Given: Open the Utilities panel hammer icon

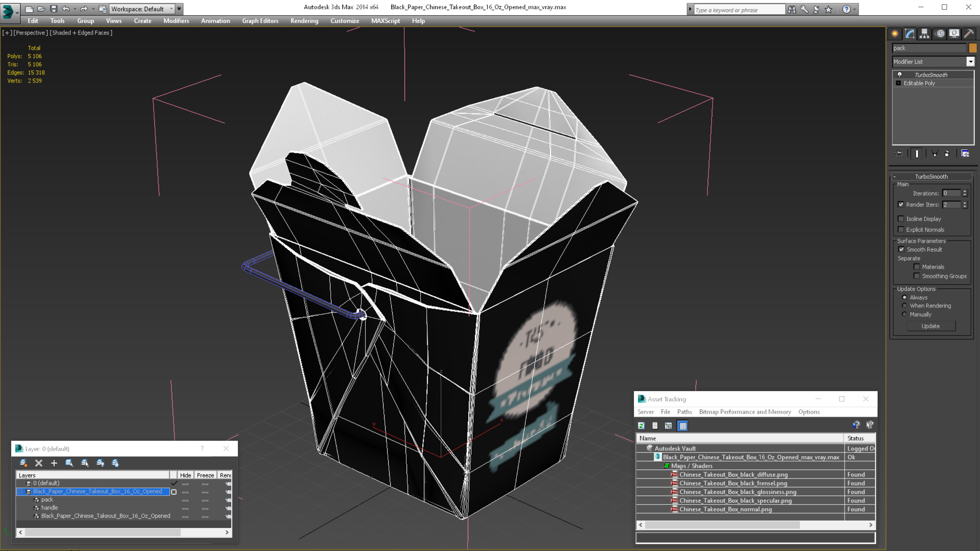Looking at the screenshot, I should 969,33.
